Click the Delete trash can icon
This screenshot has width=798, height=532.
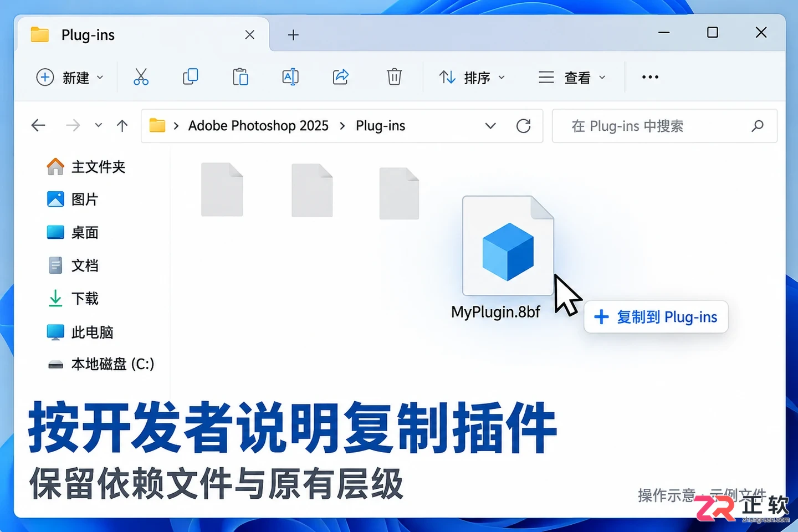(x=394, y=77)
